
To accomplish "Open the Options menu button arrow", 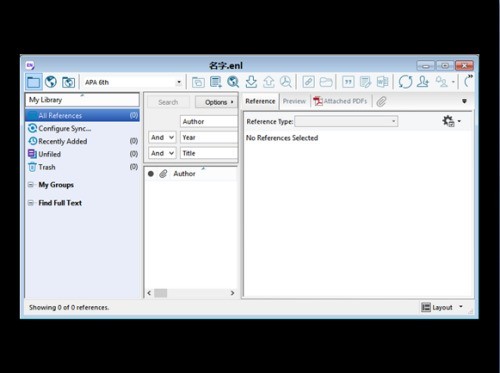I will tap(232, 102).
